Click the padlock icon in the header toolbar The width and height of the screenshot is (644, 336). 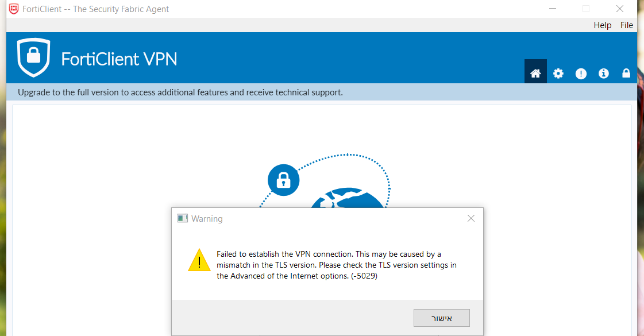click(x=626, y=73)
